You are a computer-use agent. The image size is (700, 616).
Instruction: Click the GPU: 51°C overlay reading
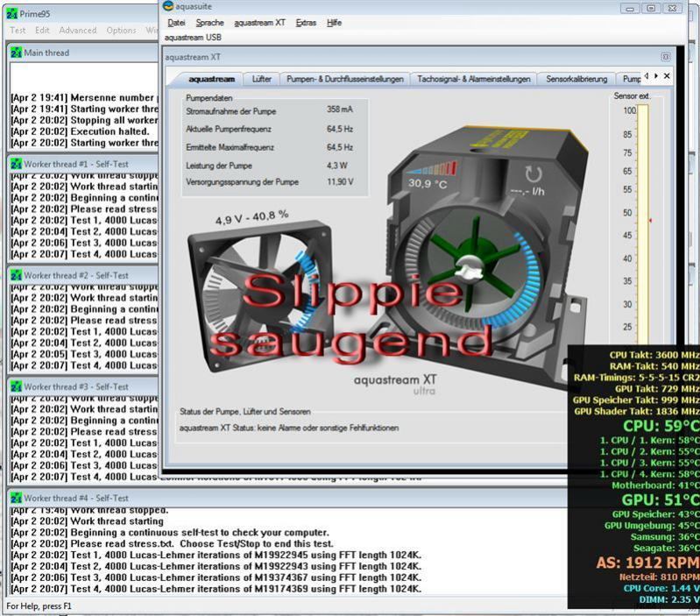tap(661, 500)
